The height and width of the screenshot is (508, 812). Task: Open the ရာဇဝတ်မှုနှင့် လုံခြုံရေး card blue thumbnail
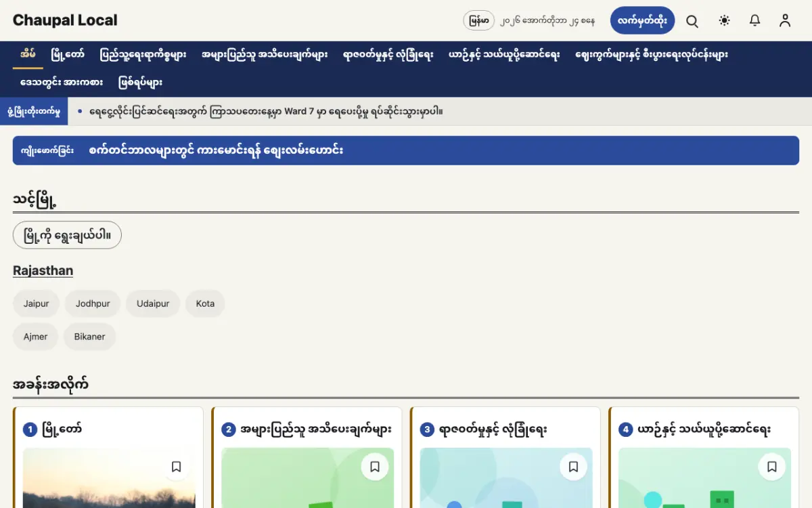tap(506, 478)
